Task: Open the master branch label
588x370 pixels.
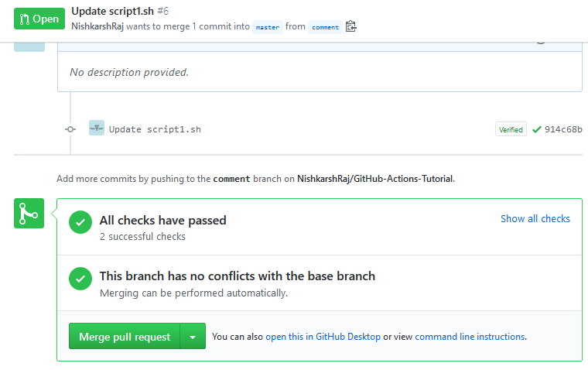Action: click(x=268, y=27)
